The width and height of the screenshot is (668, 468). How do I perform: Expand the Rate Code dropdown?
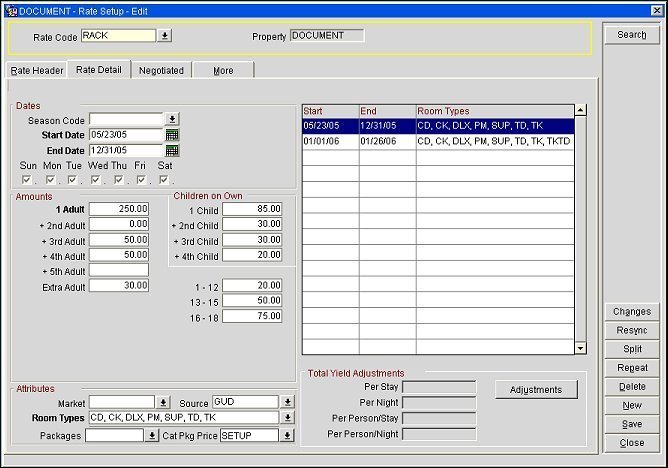pos(165,36)
